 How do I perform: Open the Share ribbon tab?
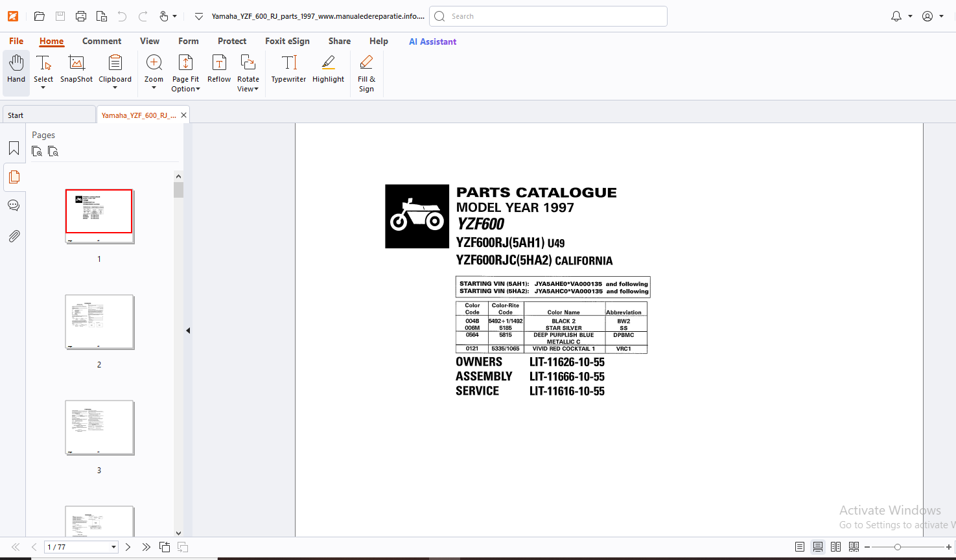(340, 41)
